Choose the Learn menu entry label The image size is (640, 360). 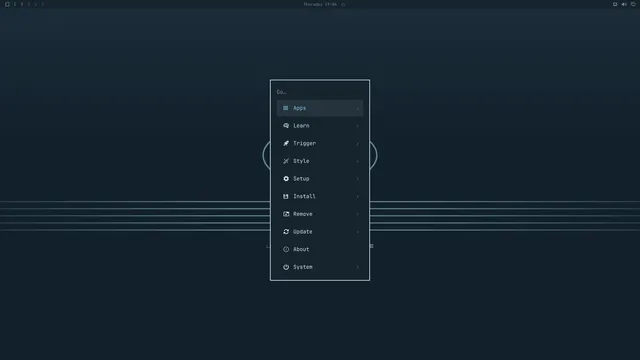pos(301,126)
